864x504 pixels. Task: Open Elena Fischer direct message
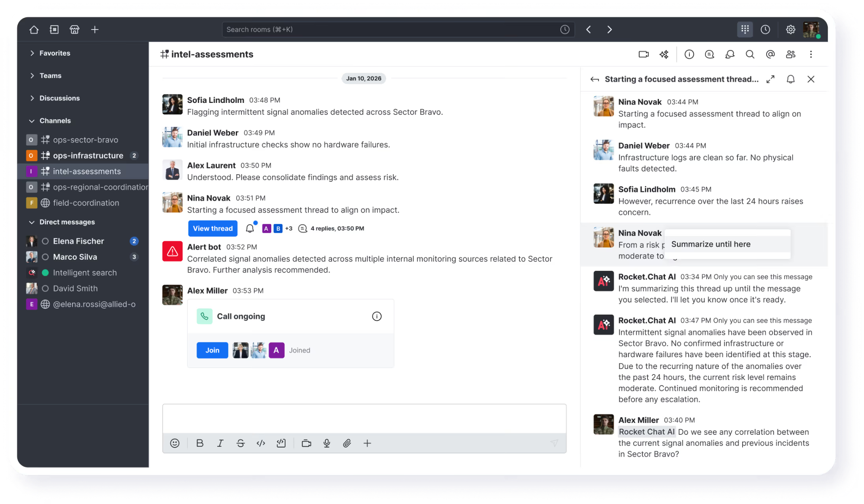(83, 241)
